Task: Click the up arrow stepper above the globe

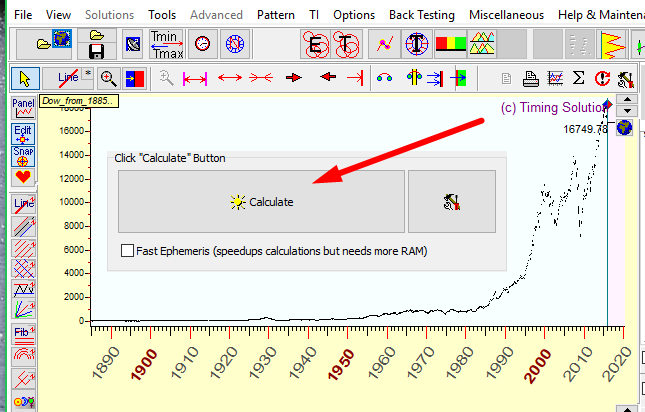Action: click(624, 103)
